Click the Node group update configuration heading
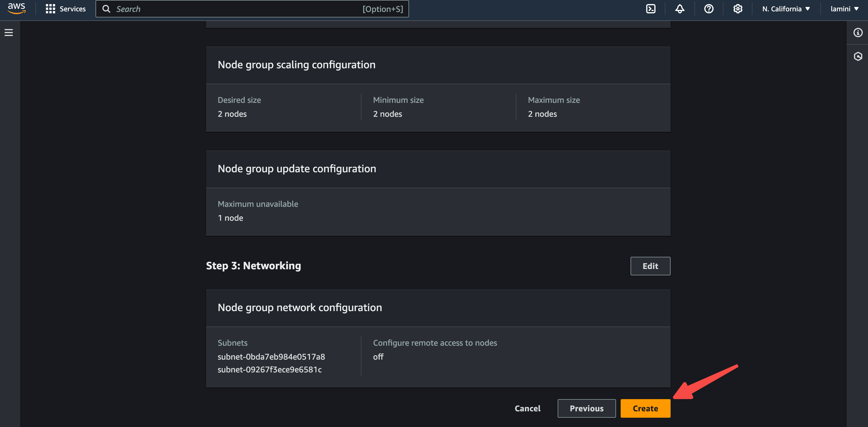868x427 pixels. tap(297, 168)
